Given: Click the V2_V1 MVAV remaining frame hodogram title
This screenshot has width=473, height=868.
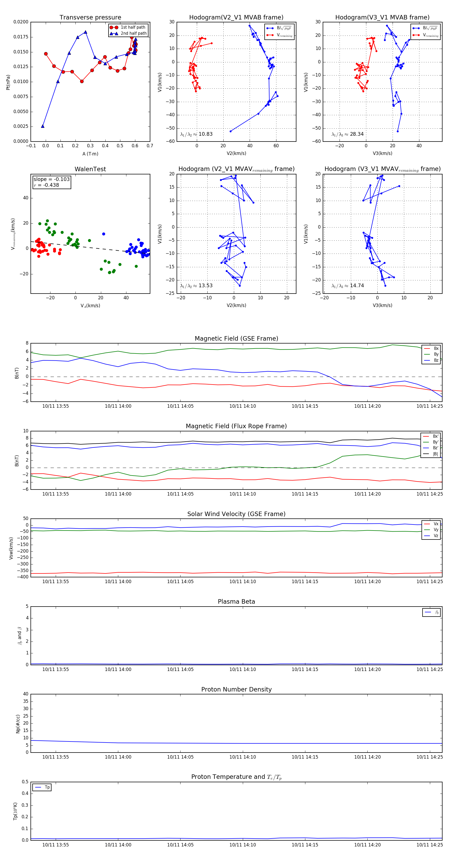Looking at the screenshot, I should pyautogui.click(x=236, y=169).
